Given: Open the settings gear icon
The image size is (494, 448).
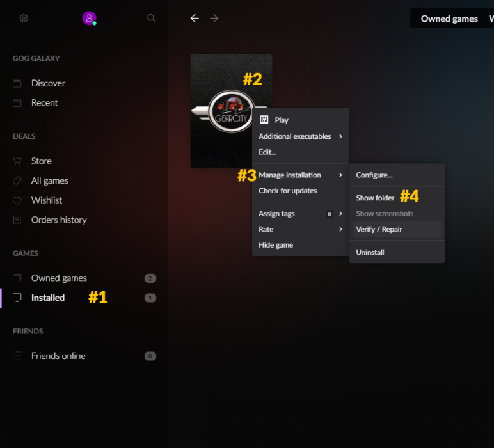Looking at the screenshot, I should click(24, 19).
